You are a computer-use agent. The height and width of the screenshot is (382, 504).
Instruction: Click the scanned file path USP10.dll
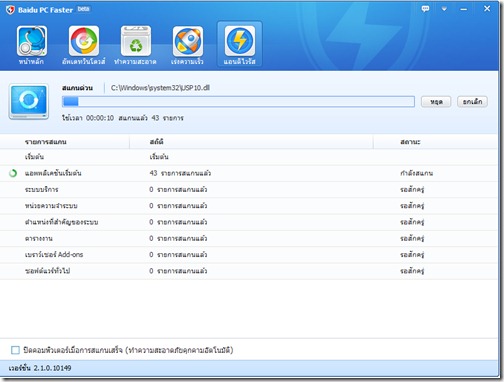160,88
